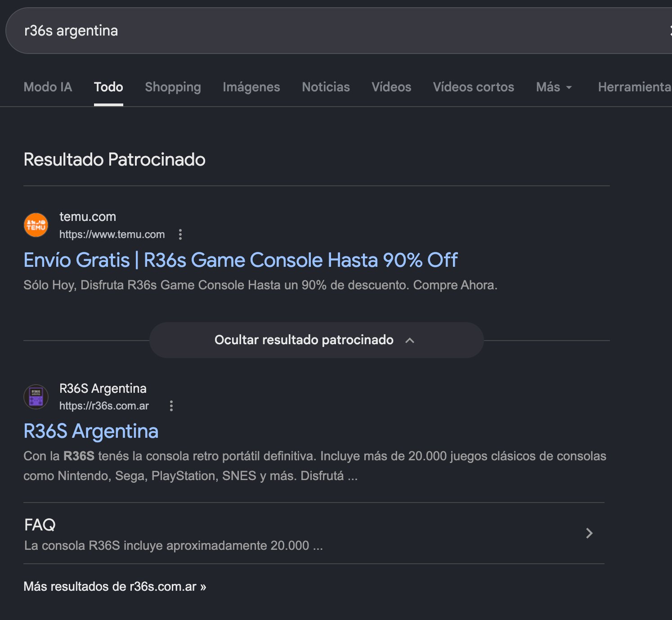Click the Temu ad description starting Sólo Hoy

[x=260, y=285]
